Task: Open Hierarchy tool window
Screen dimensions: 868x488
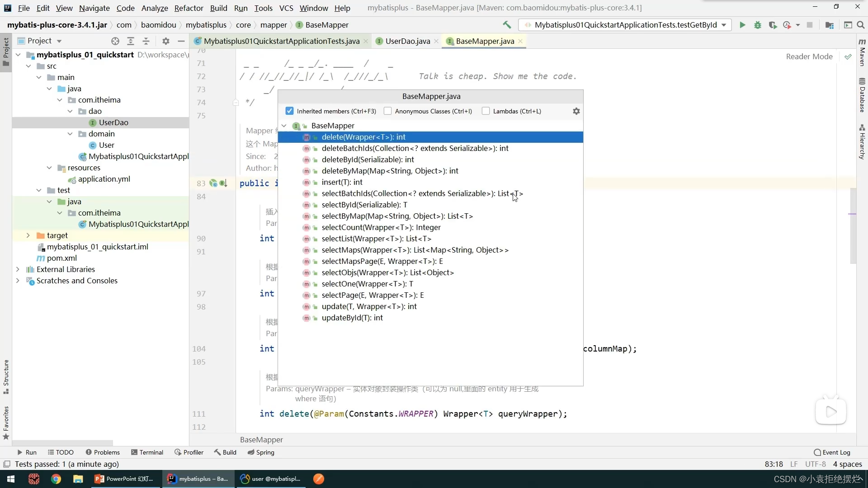Action: click(x=862, y=142)
